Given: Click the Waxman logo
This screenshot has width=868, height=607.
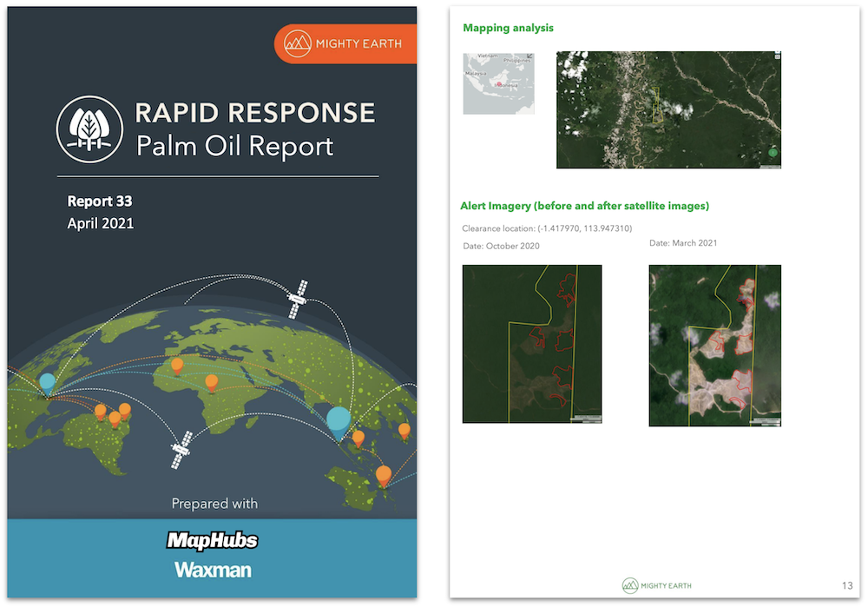Looking at the screenshot, I should click(x=213, y=570).
